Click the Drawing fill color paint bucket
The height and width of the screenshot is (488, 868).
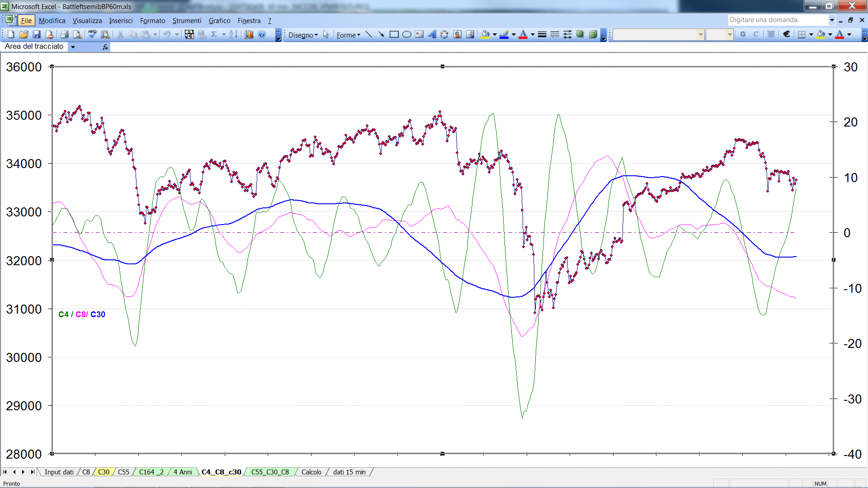click(486, 35)
